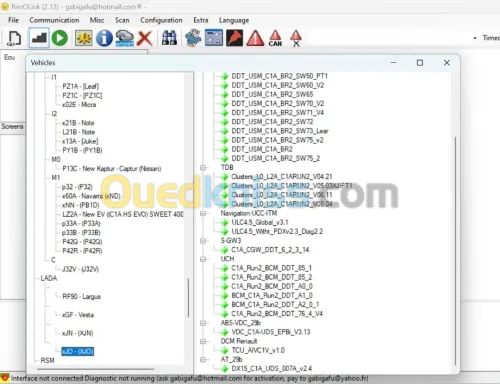Click the red X disconnect icon

(x=145, y=38)
